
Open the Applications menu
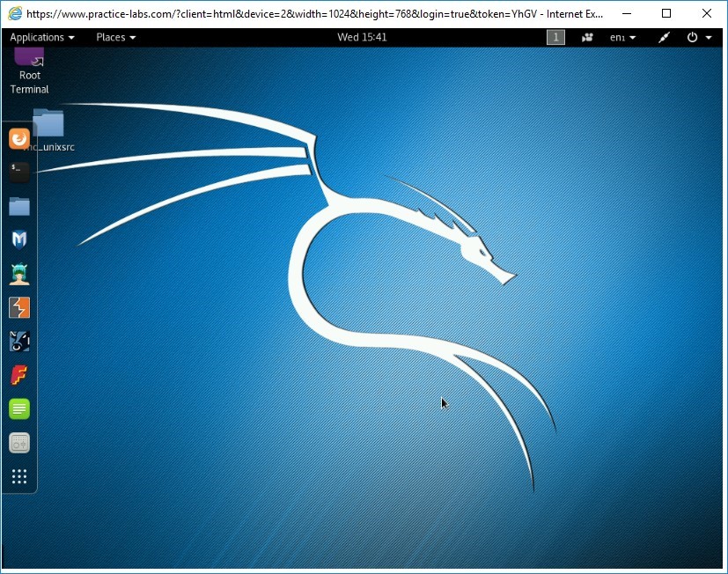click(41, 37)
